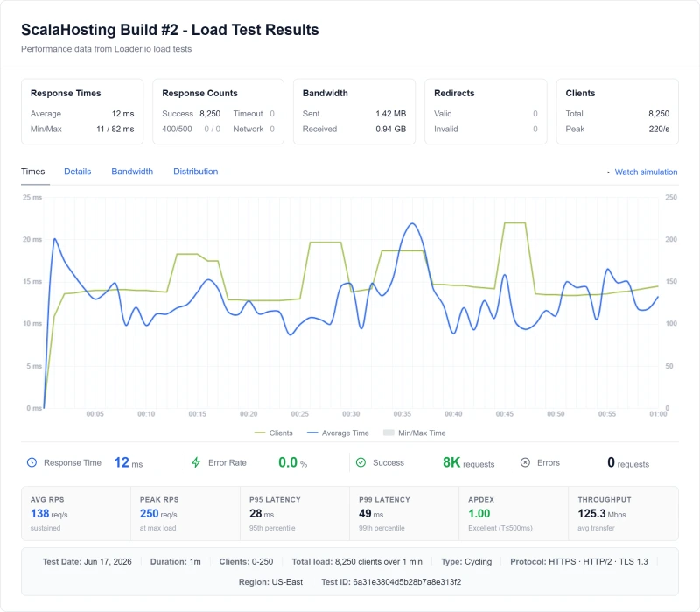Viewport: 700px width, 612px height.
Task: Toggle the Min/Max Time legend entry
Action: (x=414, y=433)
